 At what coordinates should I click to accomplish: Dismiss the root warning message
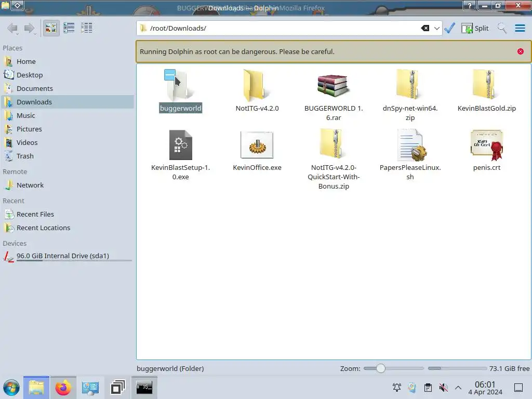[x=520, y=51]
